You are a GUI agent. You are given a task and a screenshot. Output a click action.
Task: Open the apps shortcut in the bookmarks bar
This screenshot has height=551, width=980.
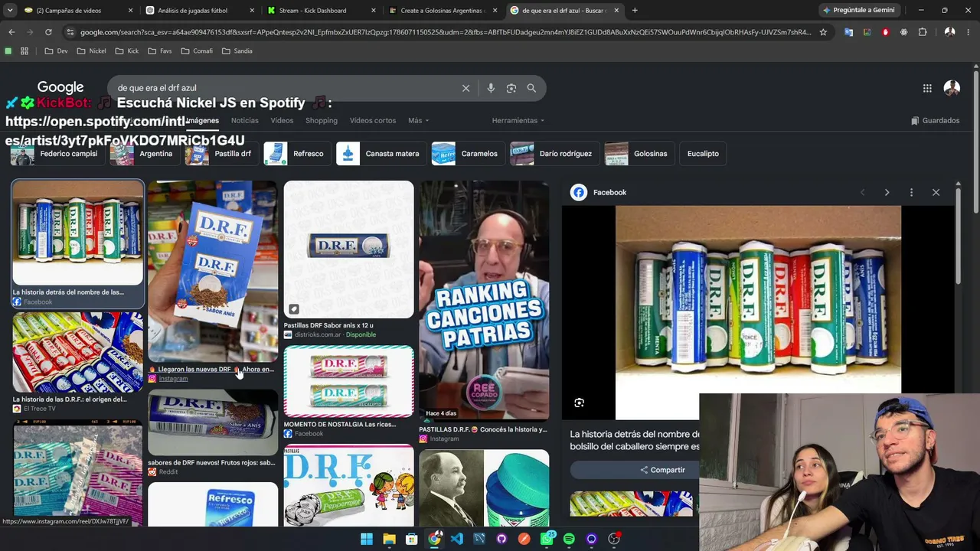click(24, 51)
